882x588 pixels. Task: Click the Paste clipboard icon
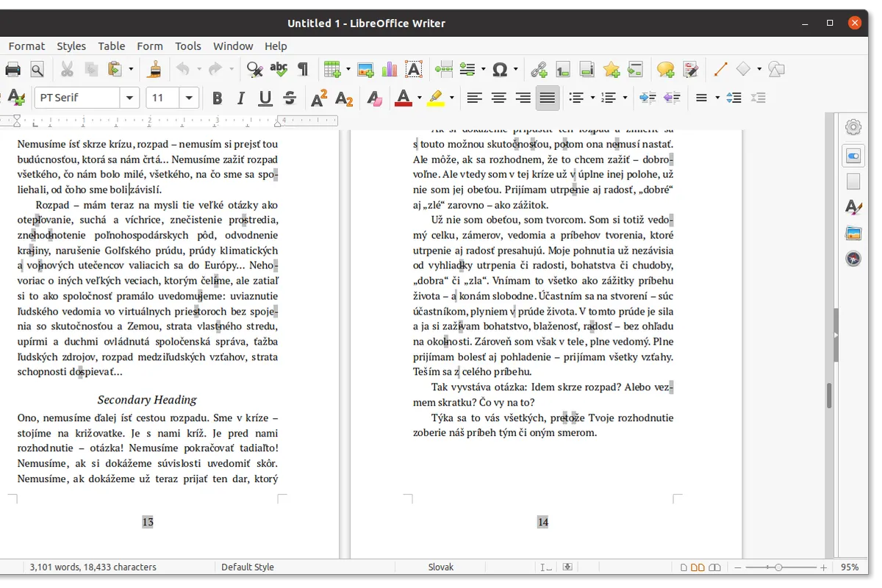click(115, 70)
